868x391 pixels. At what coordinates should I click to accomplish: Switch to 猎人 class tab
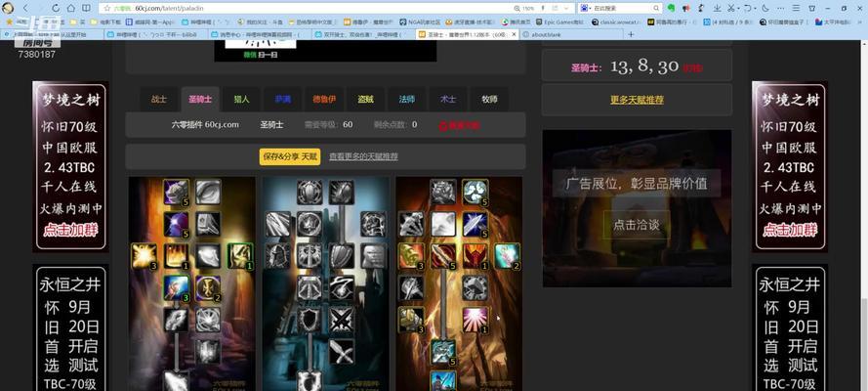tap(241, 100)
